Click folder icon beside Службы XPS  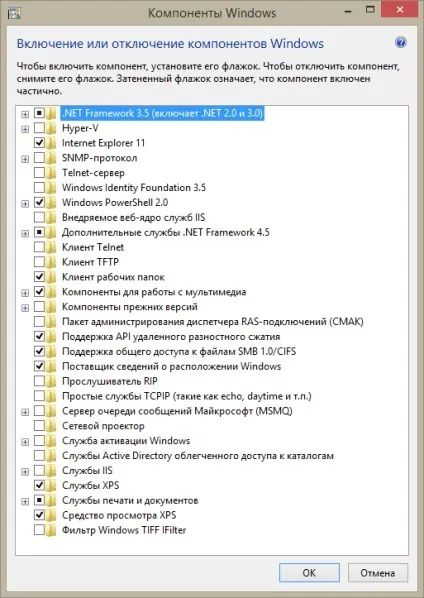click(51, 485)
